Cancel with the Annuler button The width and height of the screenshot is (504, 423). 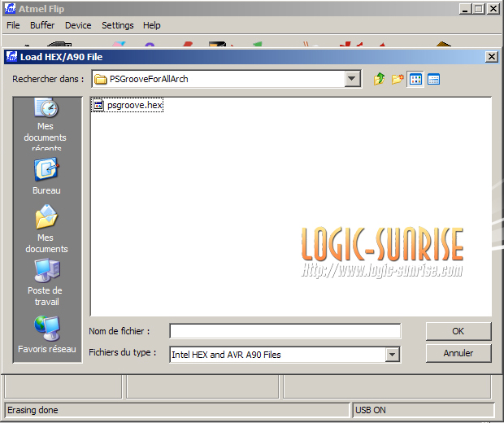(x=458, y=353)
